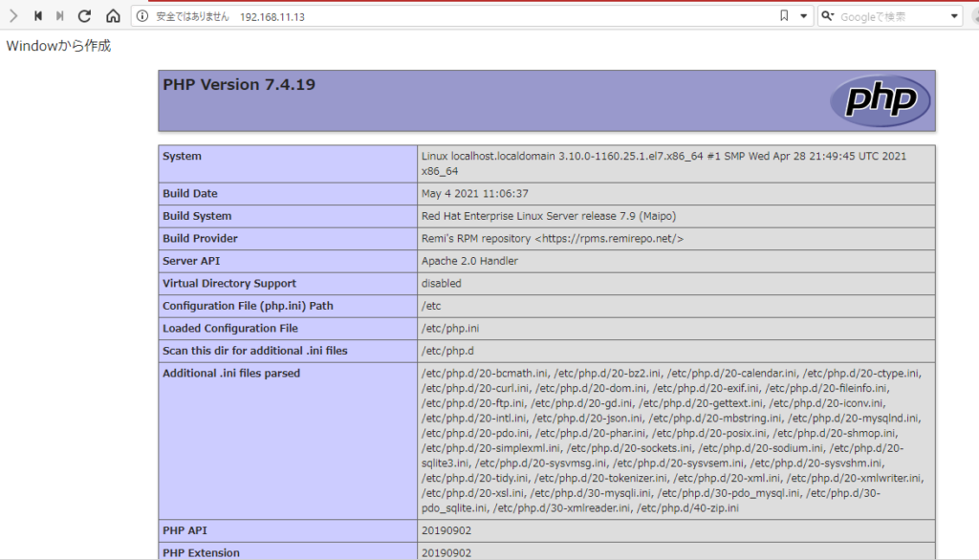Click the browser forward arrow button
The height and width of the screenshot is (560, 979).
13,16
